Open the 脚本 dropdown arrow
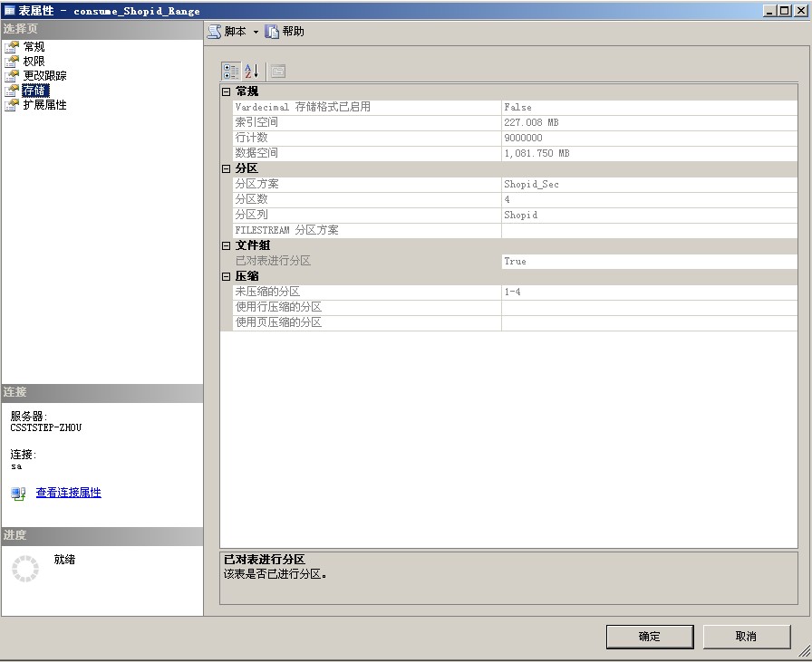Image resolution: width=812 pixels, height=662 pixels. 255,30
